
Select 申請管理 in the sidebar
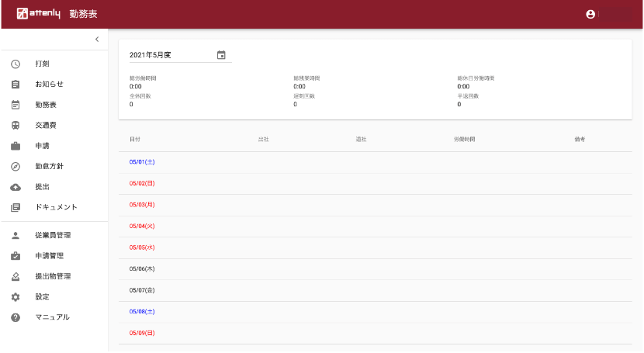pos(49,256)
